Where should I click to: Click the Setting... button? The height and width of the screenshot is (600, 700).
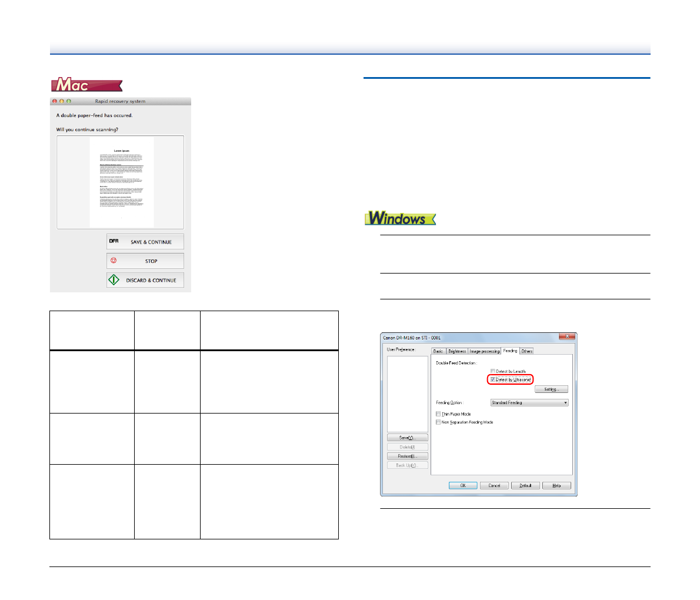(x=551, y=389)
